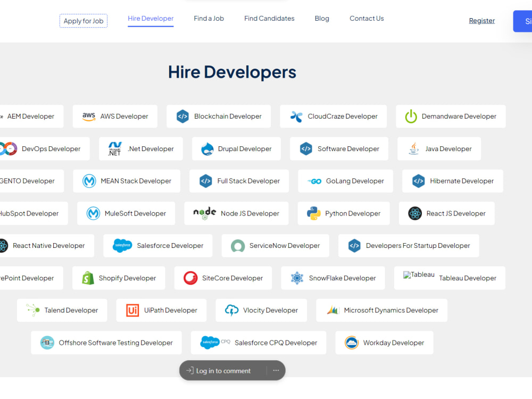This screenshot has height=399, width=532.
Task: Click the Talend Developer branch icon
Action: 33,310
